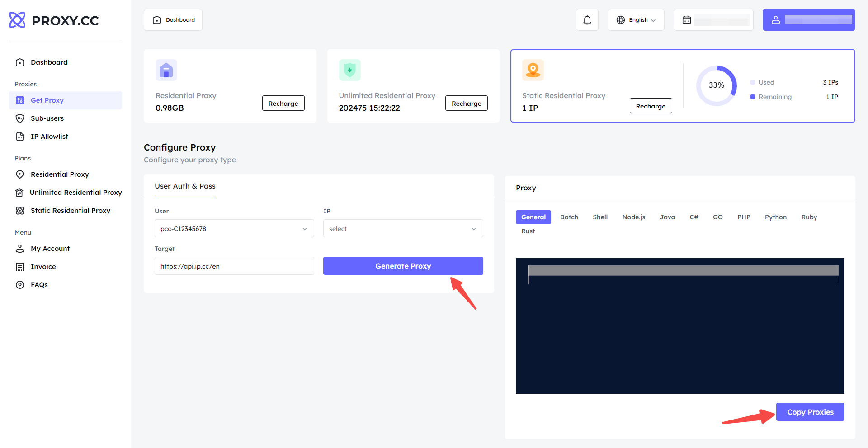
Task: Open My Account menu item
Action: click(66, 249)
